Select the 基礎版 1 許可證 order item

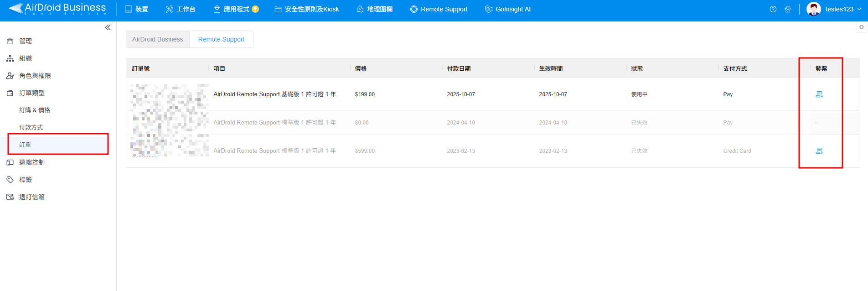[x=275, y=94]
